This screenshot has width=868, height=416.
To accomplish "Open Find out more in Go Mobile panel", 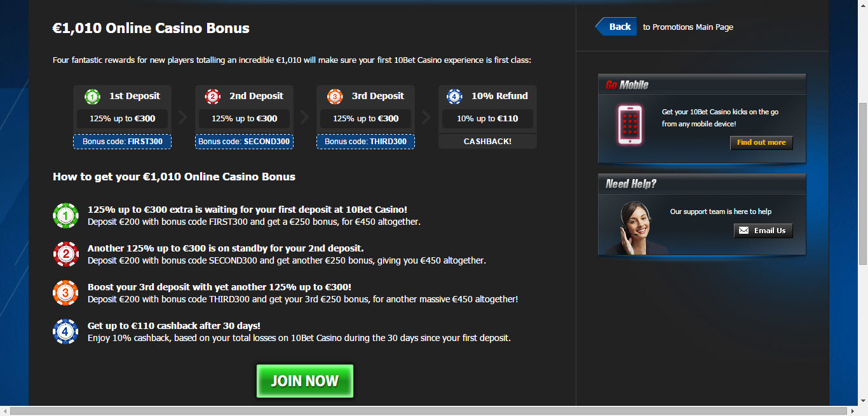I will [761, 142].
